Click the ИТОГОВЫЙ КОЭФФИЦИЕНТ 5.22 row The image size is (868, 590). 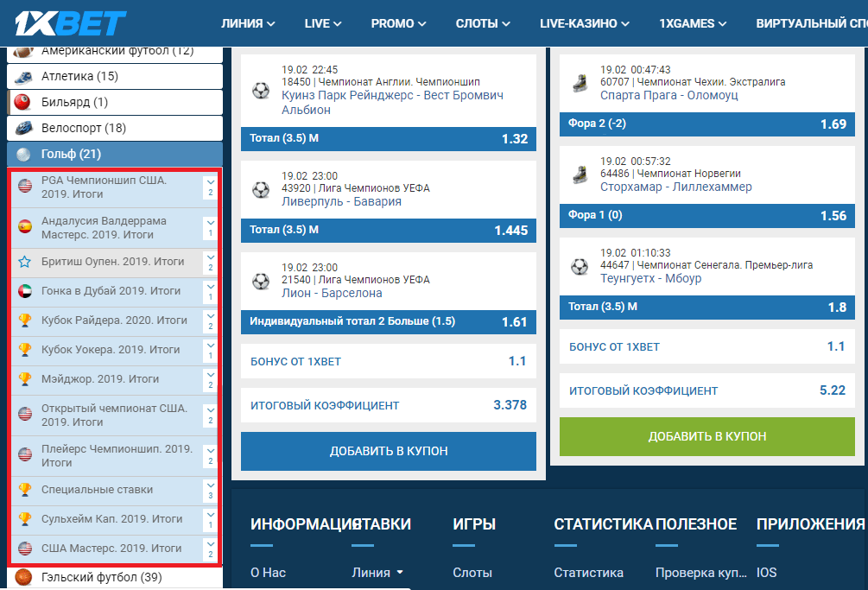pyautogui.click(x=706, y=390)
